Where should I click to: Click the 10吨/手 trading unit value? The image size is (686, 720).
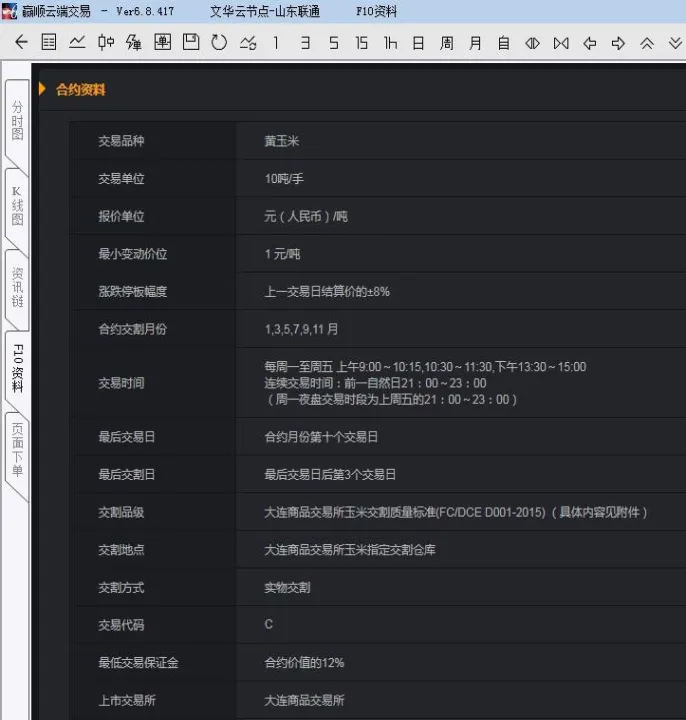[284, 179]
